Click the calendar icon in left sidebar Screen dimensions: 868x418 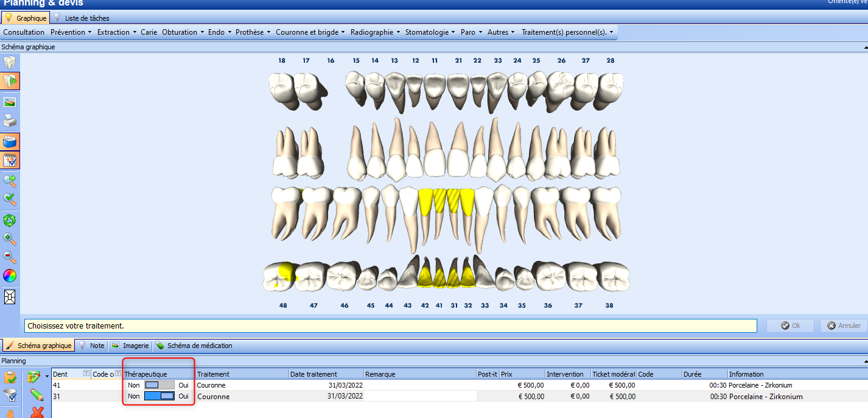pyautogui.click(x=10, y=160)
